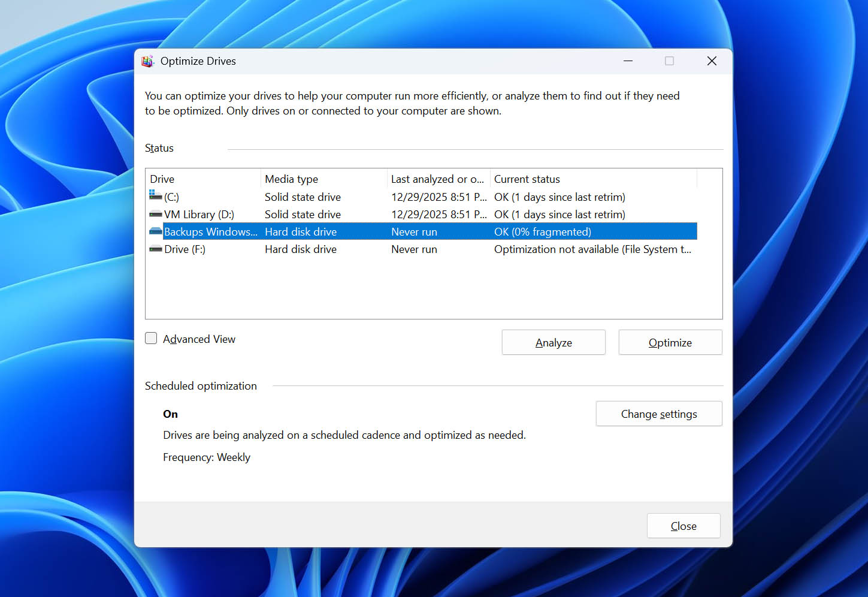Click the Drive (F:) hard disk icon
Screen dimensions: 868x597
pyautogui.click(x=155, y=249)
